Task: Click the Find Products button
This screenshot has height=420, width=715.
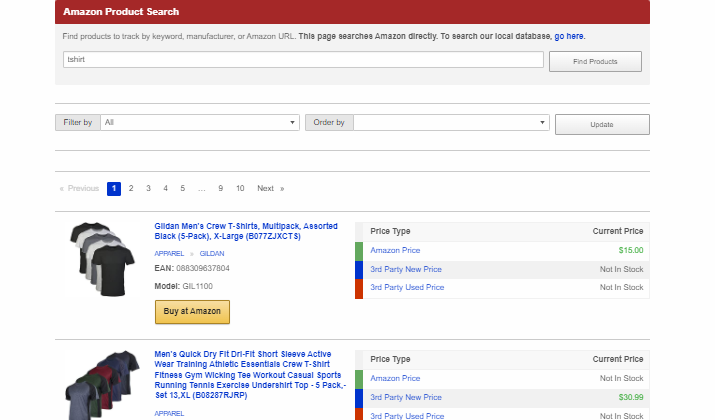Action: tap(595, 62)
